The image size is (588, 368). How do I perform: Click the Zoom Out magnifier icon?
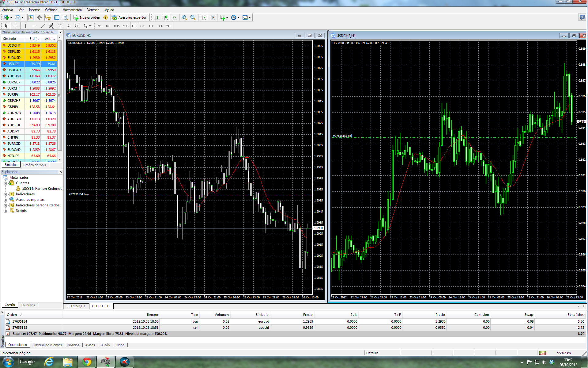pos(193,17)
